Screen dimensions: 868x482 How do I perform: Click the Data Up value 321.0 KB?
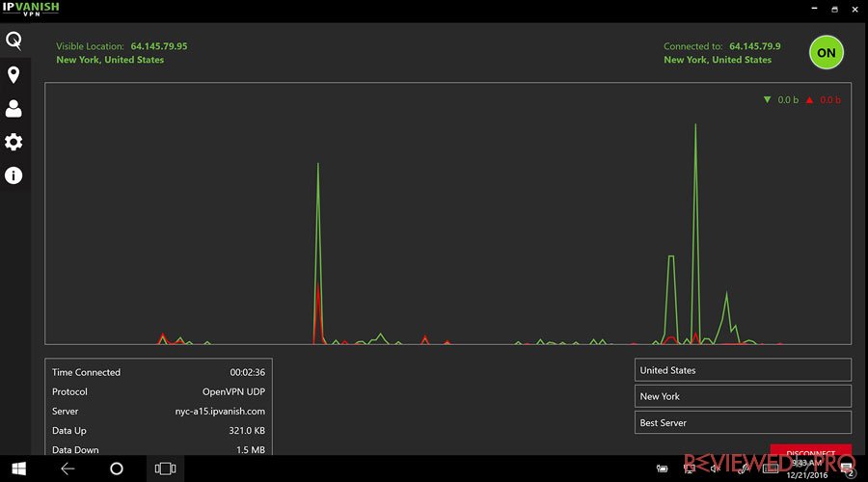point(247,431)
